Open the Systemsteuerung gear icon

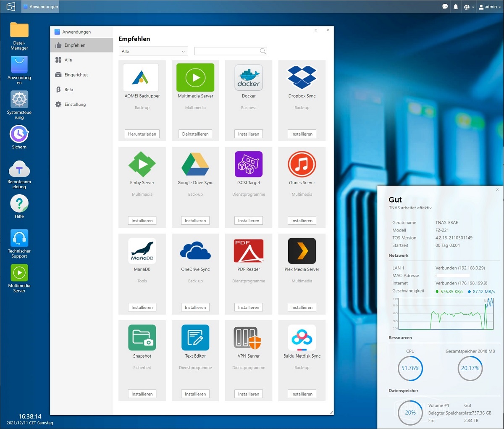tap(19, 100)
